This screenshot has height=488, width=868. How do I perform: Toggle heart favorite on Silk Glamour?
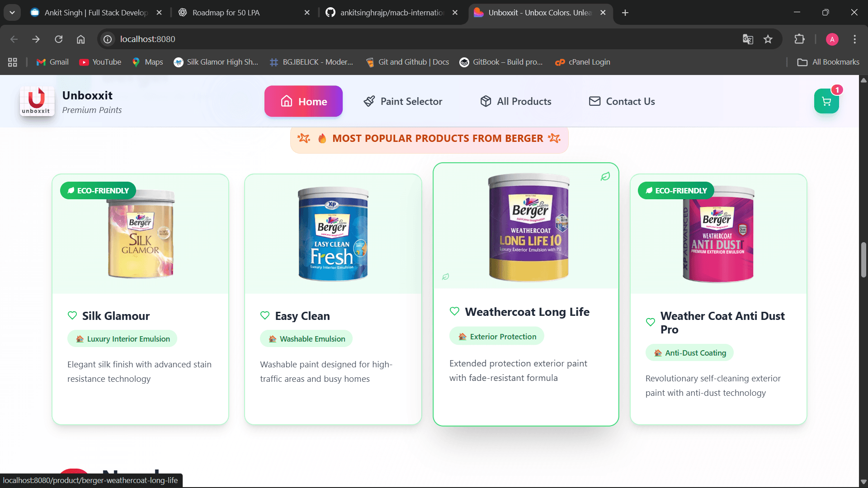tap(72, 315)
